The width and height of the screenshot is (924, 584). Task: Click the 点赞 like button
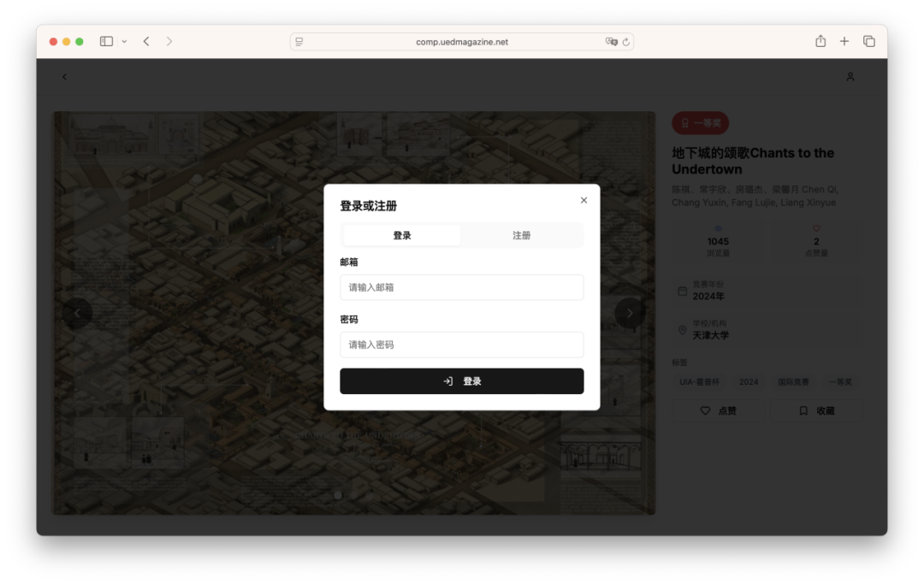pos(719,411)
